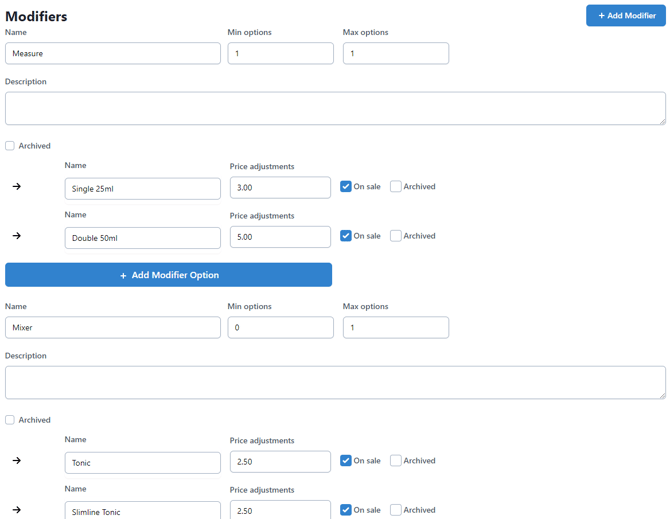This screenshot has width=670, height=519.
Task: Edit Max options for Mixer modifier
Action: (x=395, y=327)
